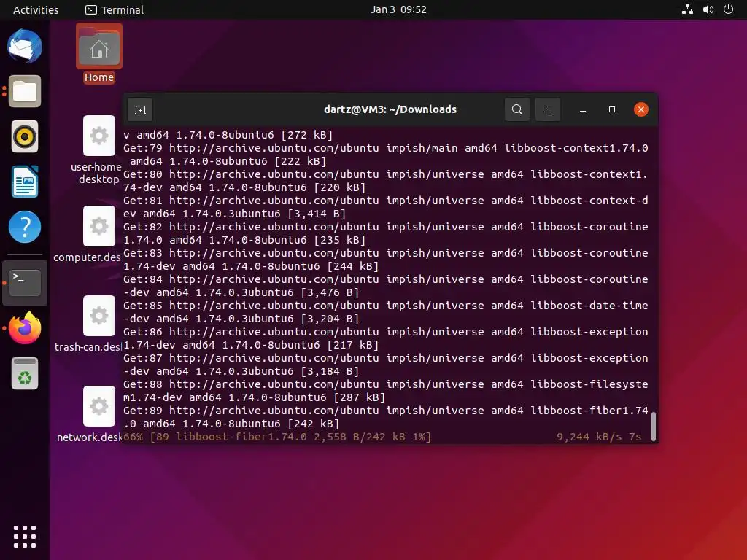Launch Rhythmbox music player from dock

tap(25, 136)
